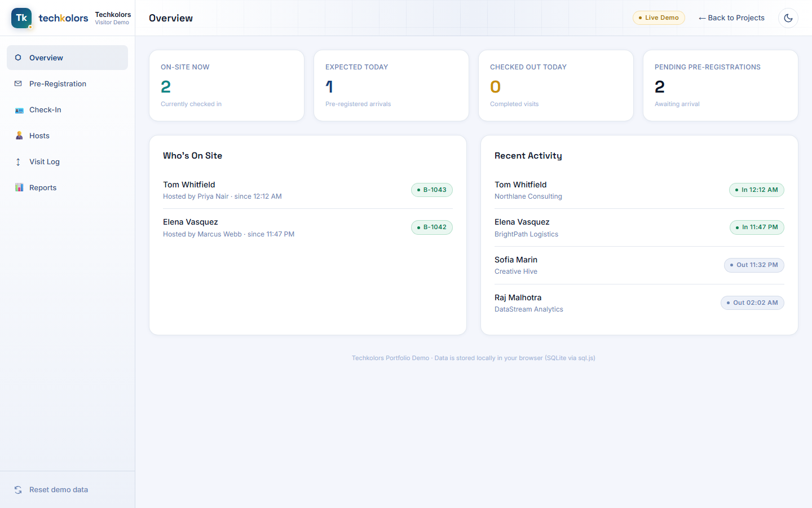Show the Reports page

tap(67, 187)
